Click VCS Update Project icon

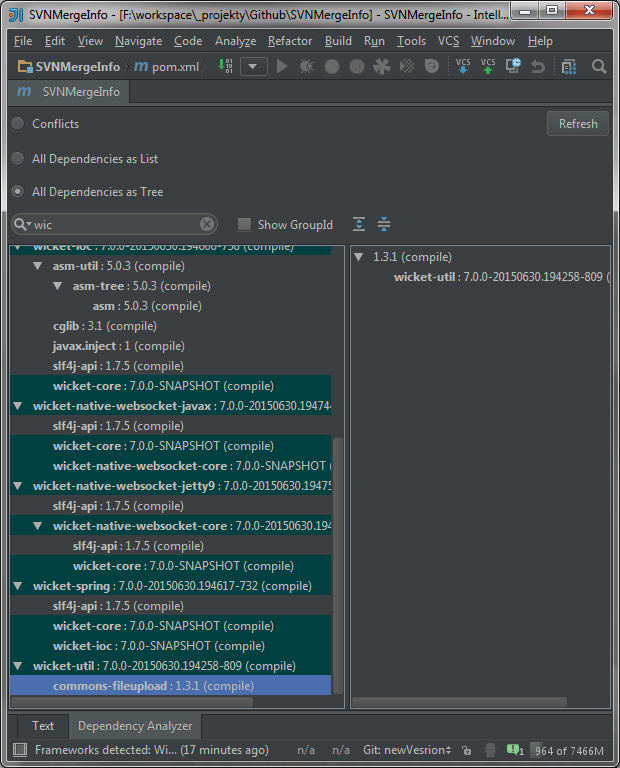tap(463, 66)
